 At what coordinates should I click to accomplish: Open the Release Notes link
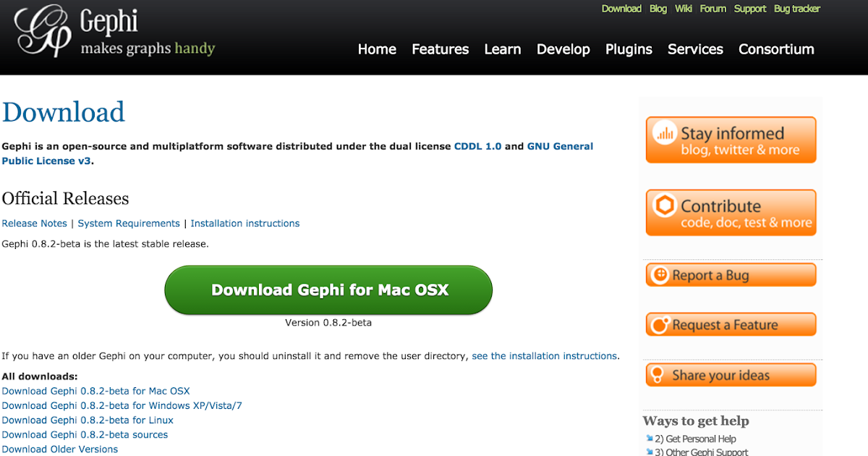point(35,224)
